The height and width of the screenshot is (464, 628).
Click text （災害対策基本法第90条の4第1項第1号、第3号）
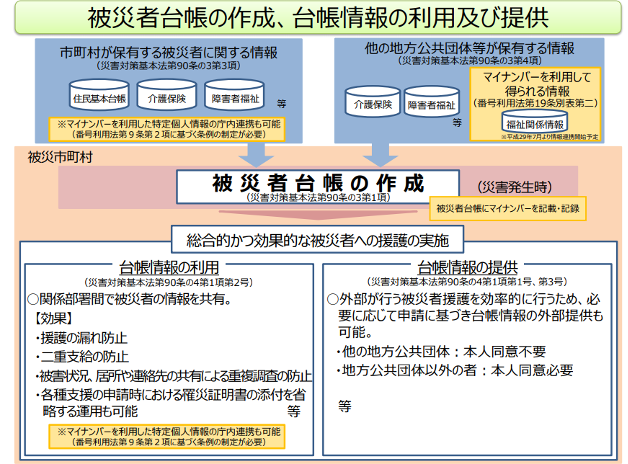point(467,282)
